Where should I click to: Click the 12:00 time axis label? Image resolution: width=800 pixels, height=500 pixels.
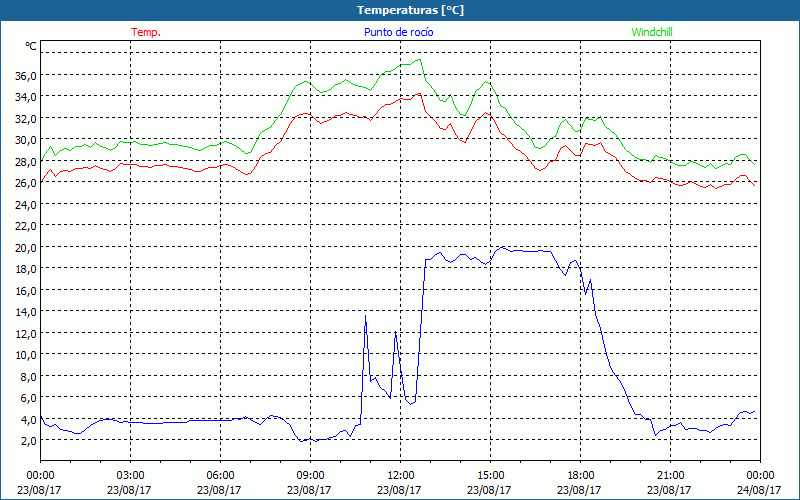[401, 476]
